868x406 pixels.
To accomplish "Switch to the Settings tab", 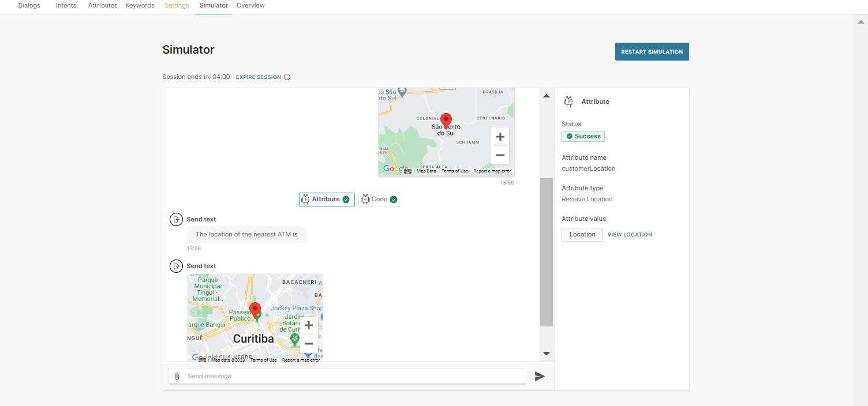I will point(177,6).
